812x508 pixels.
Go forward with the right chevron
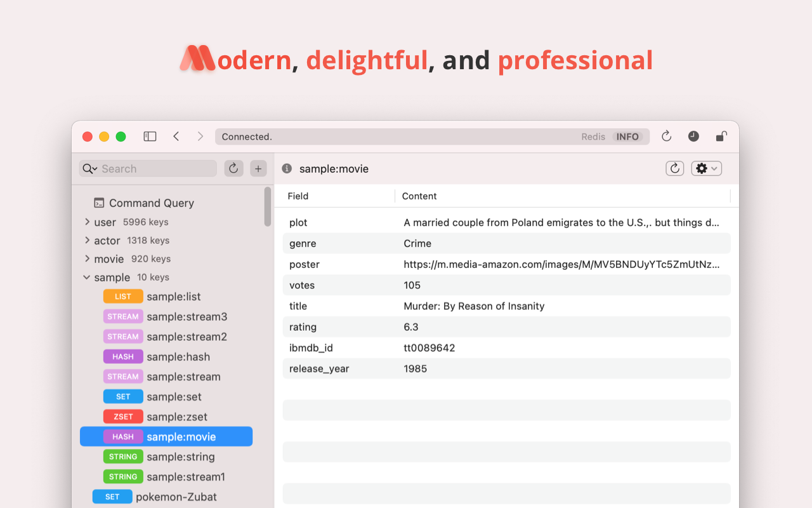200,137
